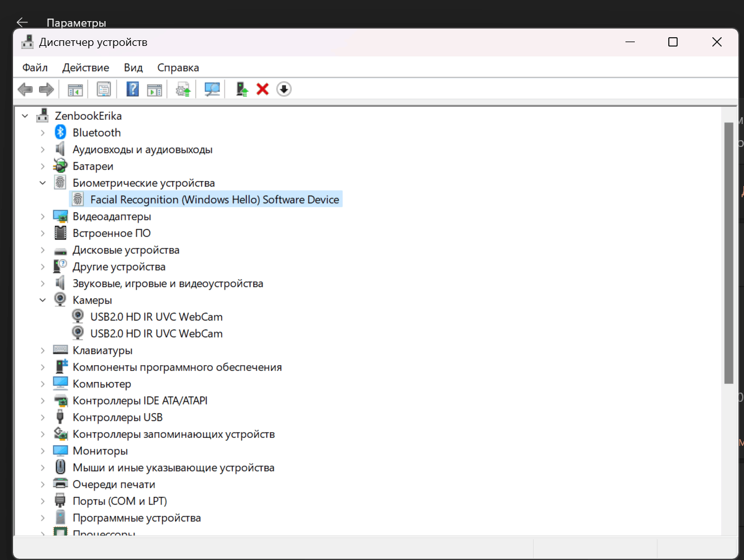
Task: Select the Звуковые, игровые и видеоустройства label
Action: [x=168, y=283]
